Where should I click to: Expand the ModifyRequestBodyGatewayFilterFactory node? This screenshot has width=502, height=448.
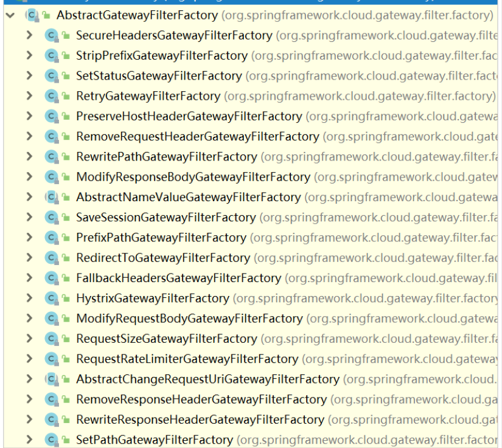29,318
